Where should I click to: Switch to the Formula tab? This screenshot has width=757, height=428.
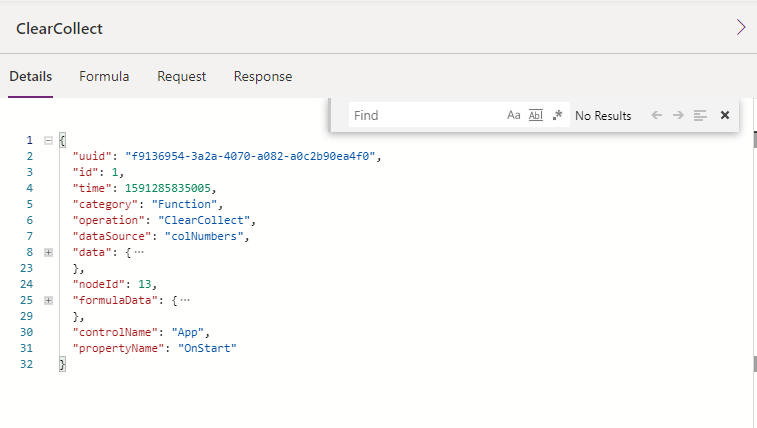click(x=104, y=76)
